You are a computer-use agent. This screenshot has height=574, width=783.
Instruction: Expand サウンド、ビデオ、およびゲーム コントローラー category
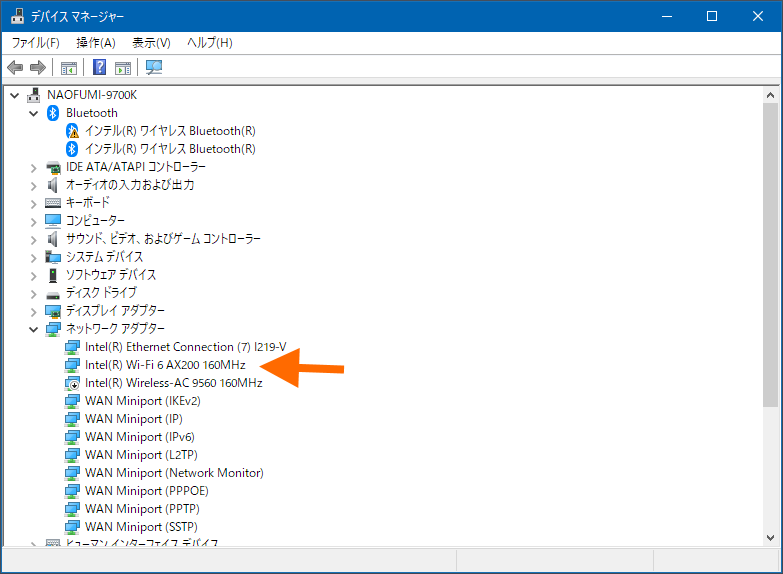[x=33, y=240]
